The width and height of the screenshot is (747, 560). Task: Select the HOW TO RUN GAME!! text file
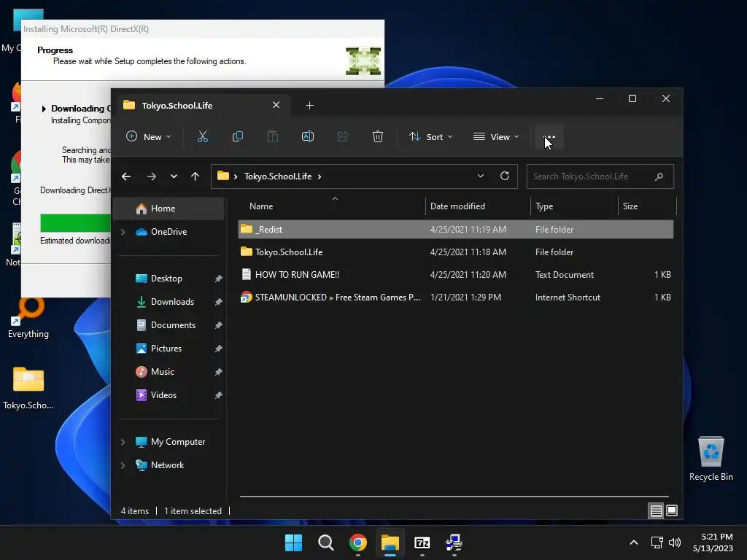pos(456,275)
